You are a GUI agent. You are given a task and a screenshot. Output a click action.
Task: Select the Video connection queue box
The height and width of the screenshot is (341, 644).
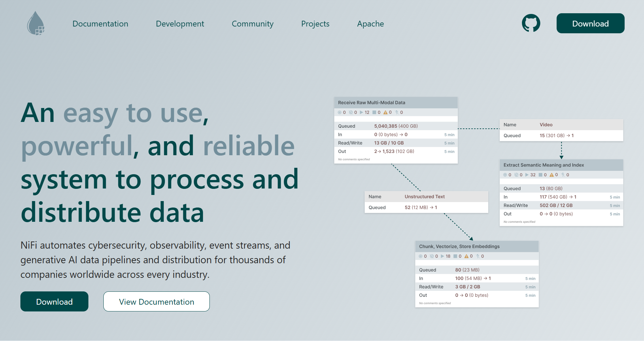coord(561,130)
